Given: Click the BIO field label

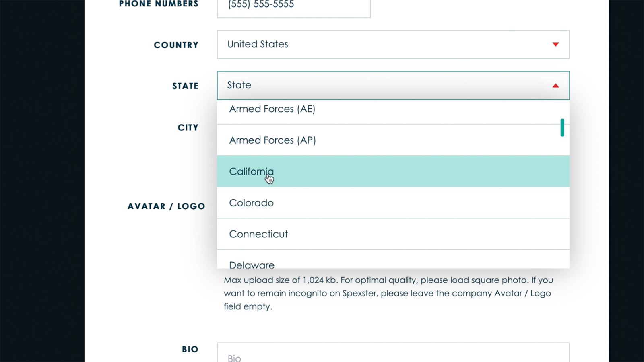Looking at the screenshot, I should click(x=190, y=349).
